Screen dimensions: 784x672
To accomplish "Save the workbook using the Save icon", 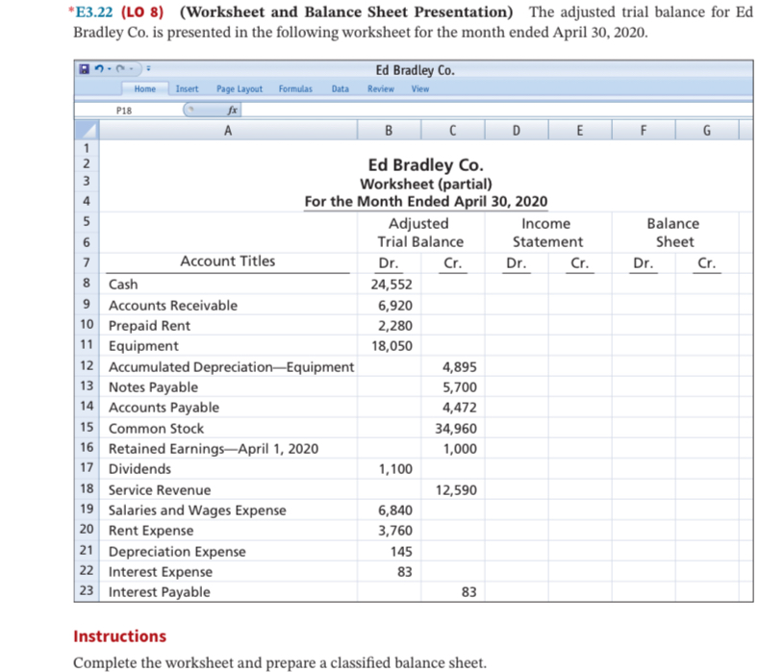I will coord(84,67).
